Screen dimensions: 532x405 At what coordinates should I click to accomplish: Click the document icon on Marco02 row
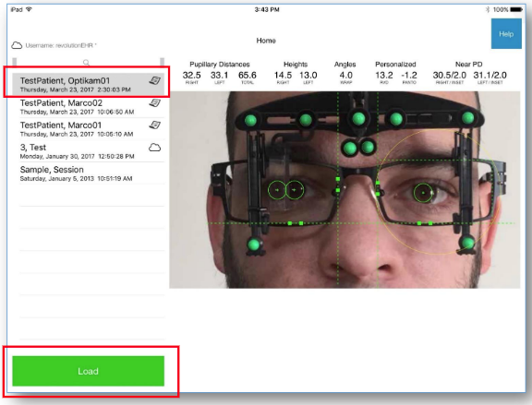pos(155,102)
